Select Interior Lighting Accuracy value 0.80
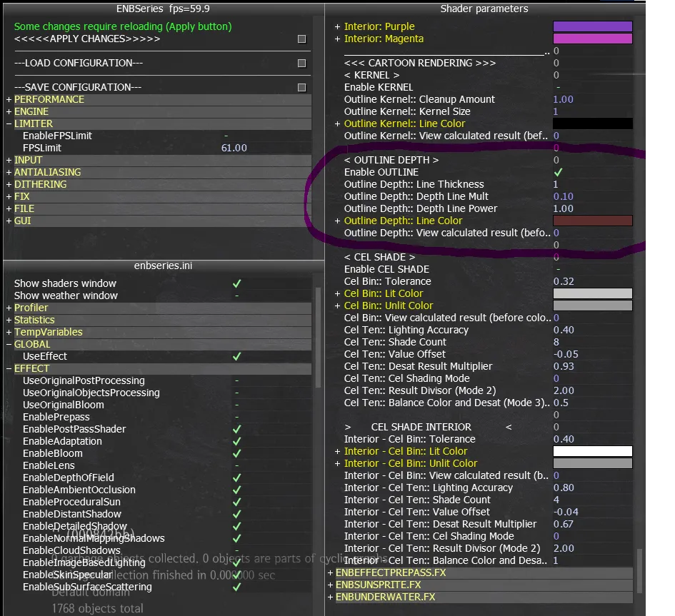675x616 pixels. (x=564, y=488)
